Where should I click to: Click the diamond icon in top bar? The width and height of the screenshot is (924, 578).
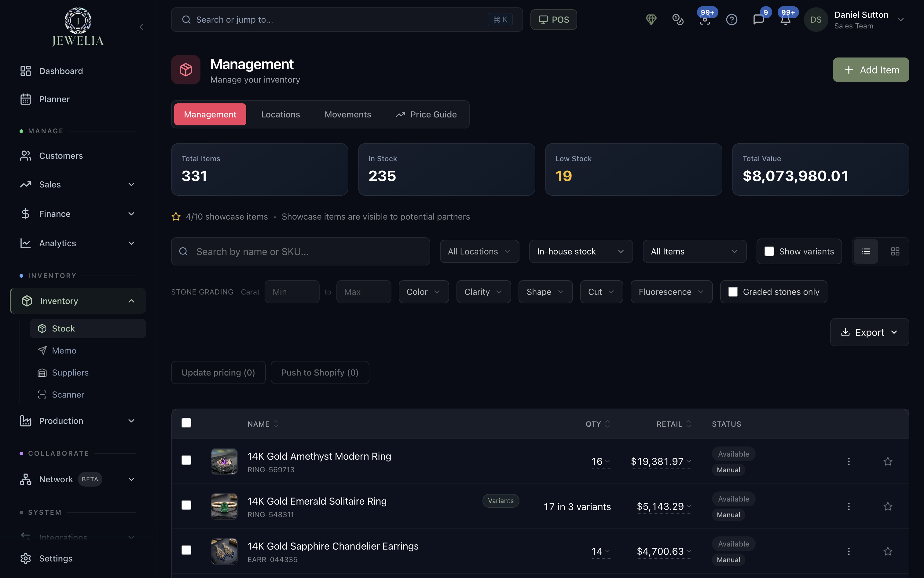651,20
